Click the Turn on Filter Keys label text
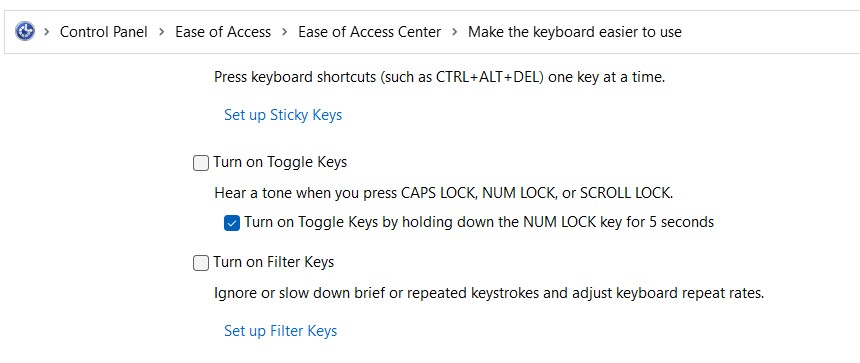860x363 pixels. 274,262
